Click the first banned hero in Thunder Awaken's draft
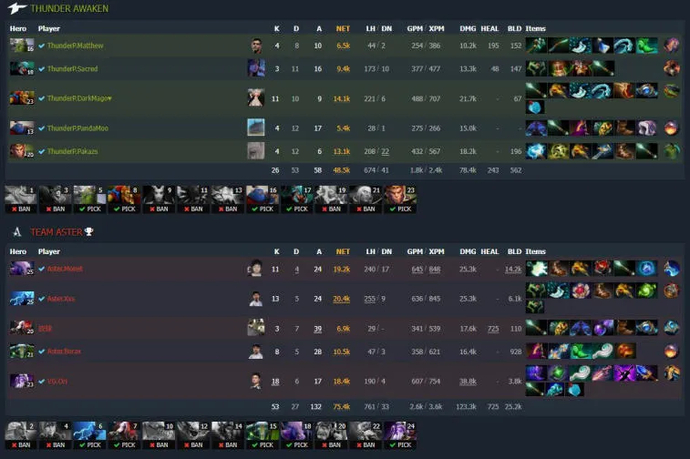Viewport: 690px width, 459px height. point(21,199)
